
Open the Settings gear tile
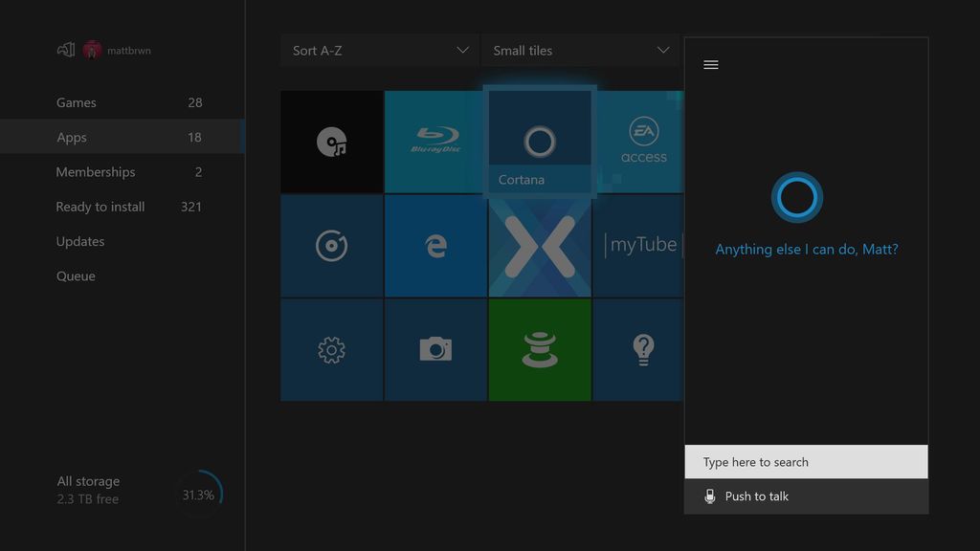[x=331, y=349]
